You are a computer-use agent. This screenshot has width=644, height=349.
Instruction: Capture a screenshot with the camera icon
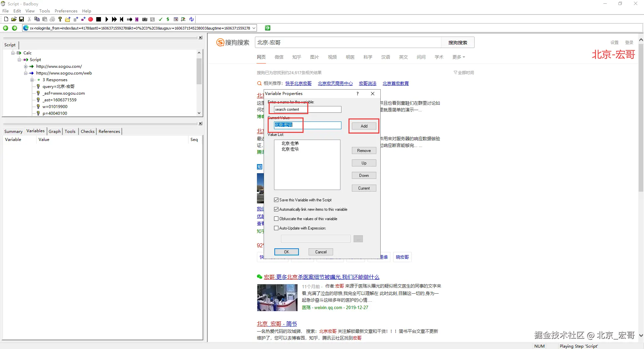click(145, 19)
